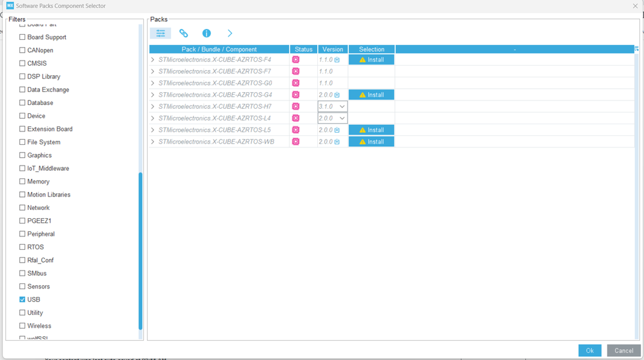Click status chip icon for X-CUBE-AZRTOS-G4
This screenshot has height=360, width=644.
[296, 95]
